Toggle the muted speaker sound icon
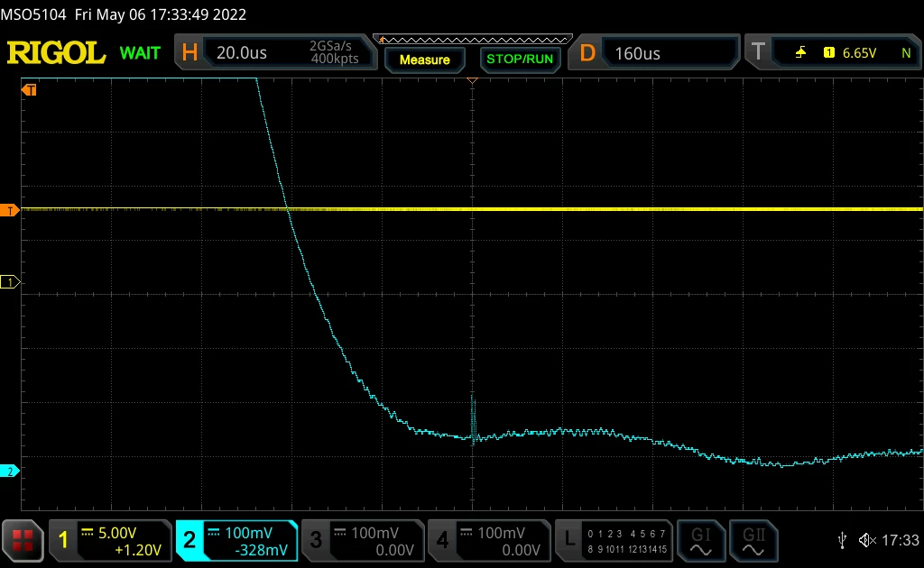 [x=867, y=540]
